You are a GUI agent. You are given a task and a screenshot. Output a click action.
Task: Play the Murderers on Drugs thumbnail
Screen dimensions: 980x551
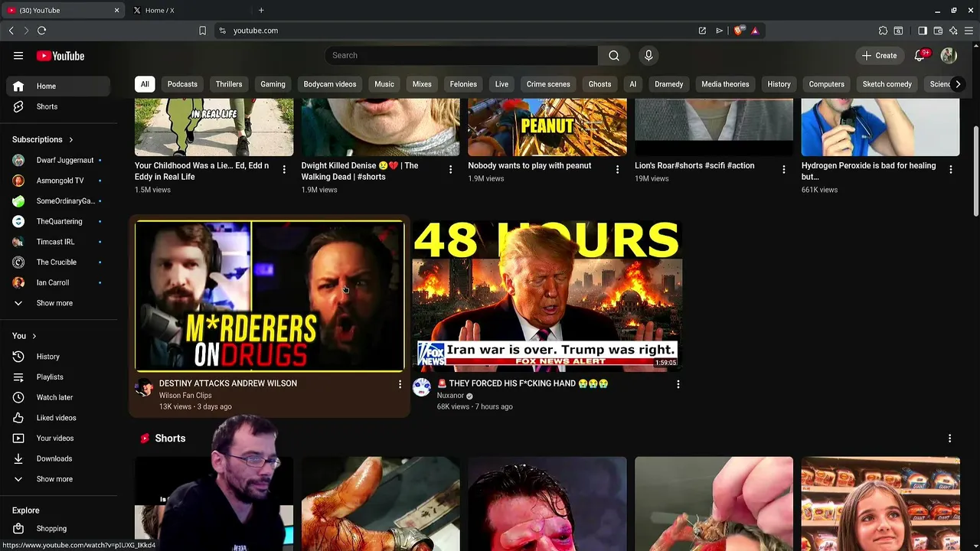269,296
